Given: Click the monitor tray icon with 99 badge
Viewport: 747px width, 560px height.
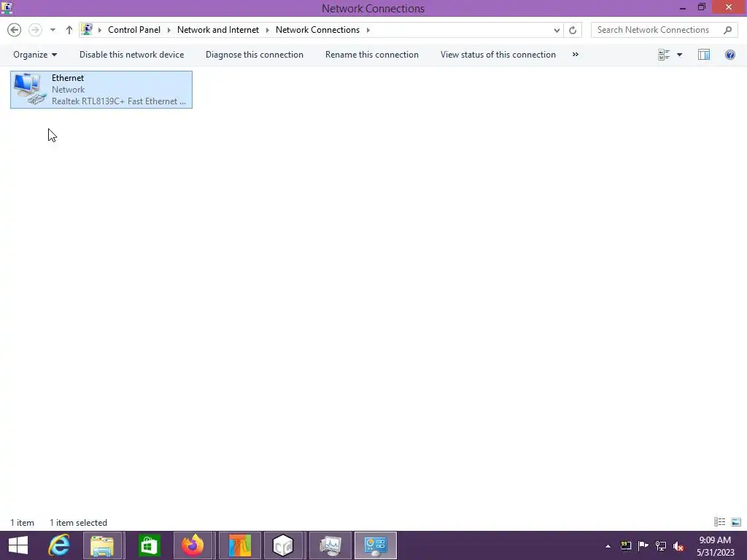Looking at the screenshot, I should coord(625,545).
